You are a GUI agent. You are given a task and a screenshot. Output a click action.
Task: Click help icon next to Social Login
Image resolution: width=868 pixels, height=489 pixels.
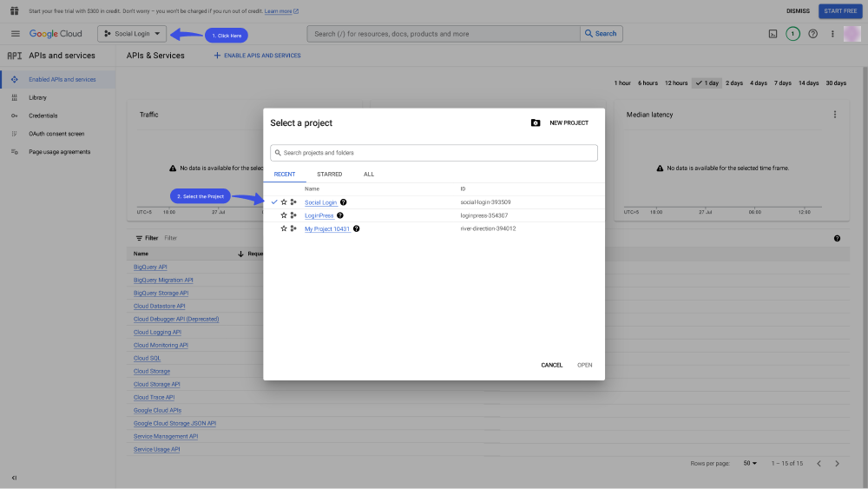[343, 202]
